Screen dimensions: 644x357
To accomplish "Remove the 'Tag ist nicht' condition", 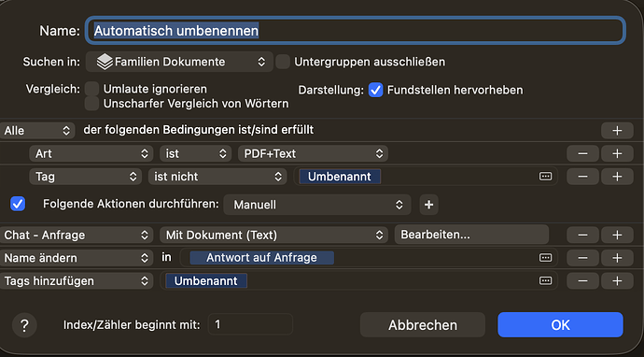I will click(x=582, y=177).
